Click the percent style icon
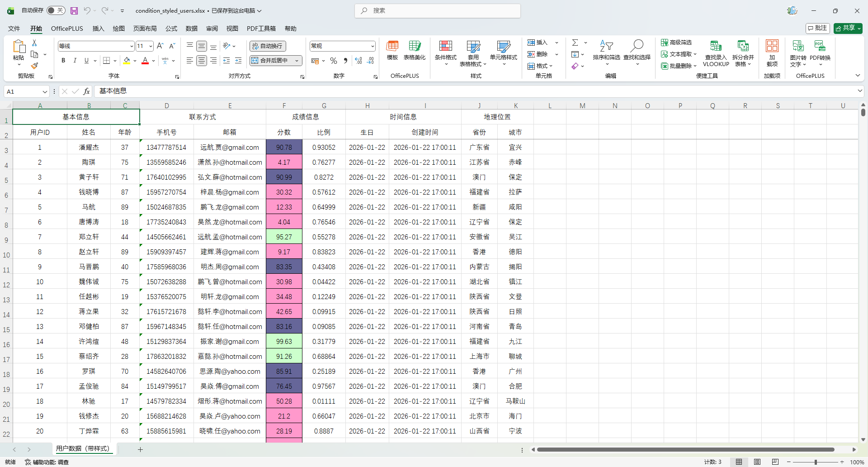Viewport: 868px width, 467px height. point(334,61)
